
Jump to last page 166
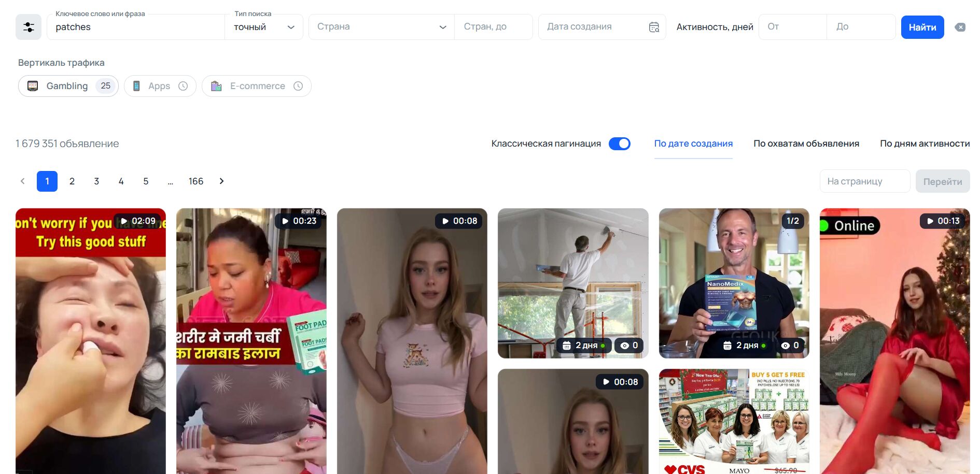point(196,181)
